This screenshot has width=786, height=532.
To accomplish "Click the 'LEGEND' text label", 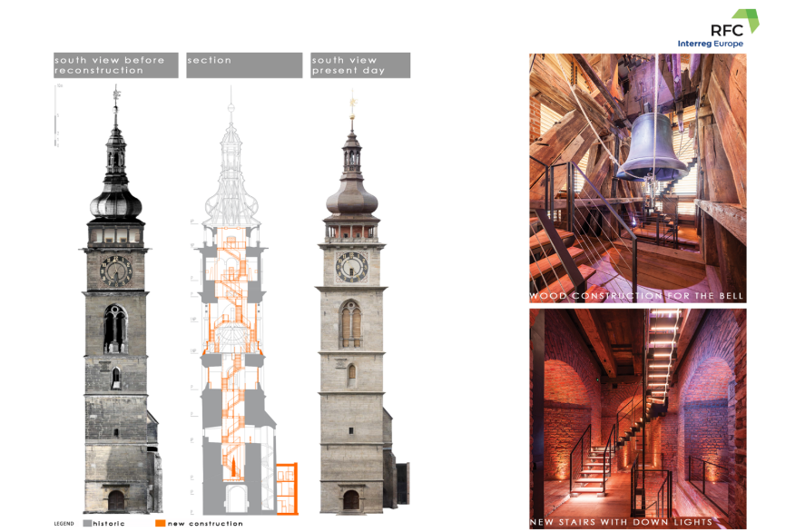I will point(64,524).
